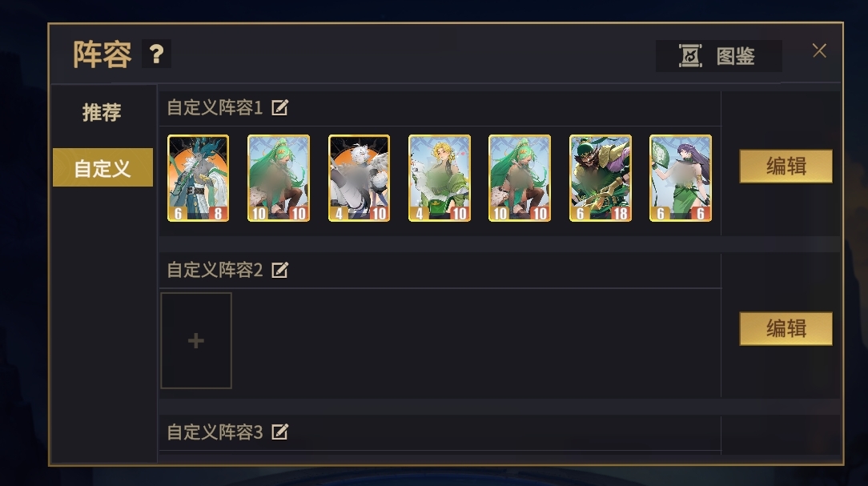Screen dimensions: 868x486
Task: Select the blonde character card 4/10
Action: click(440, 179)
